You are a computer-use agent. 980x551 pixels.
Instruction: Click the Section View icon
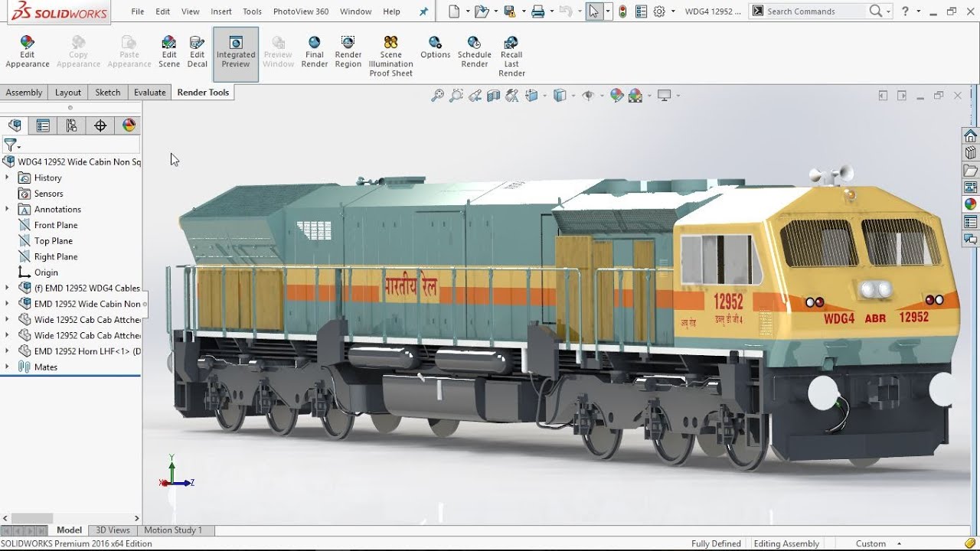pos(494,96)
